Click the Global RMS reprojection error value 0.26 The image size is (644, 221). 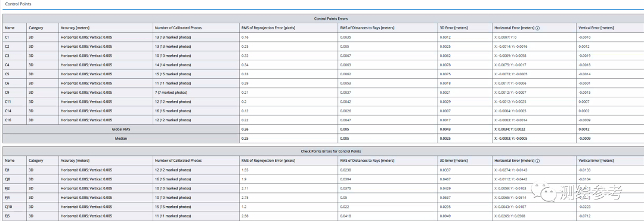pyautogui.click(x=245, y=129)
